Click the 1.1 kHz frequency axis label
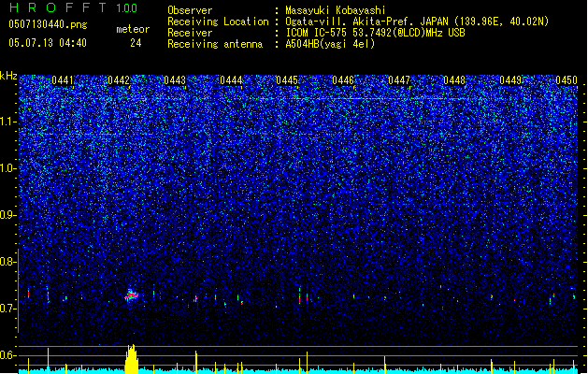Screen dimensions: 588x374 coord(7,122)
